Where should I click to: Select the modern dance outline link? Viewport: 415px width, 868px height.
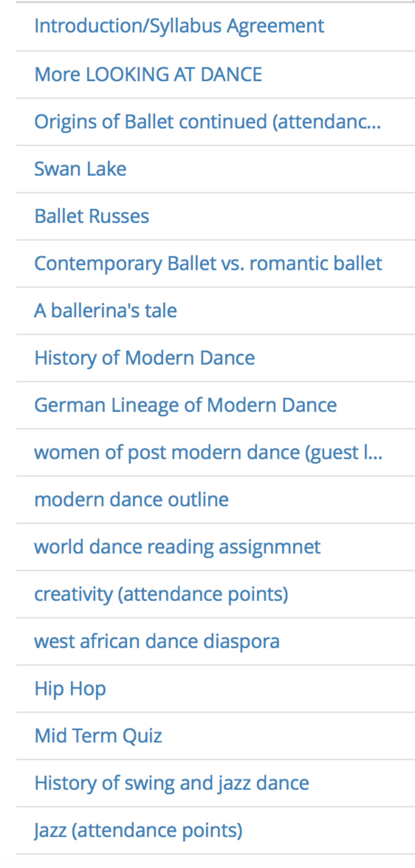pyautogui.click(x=131, y=499)
